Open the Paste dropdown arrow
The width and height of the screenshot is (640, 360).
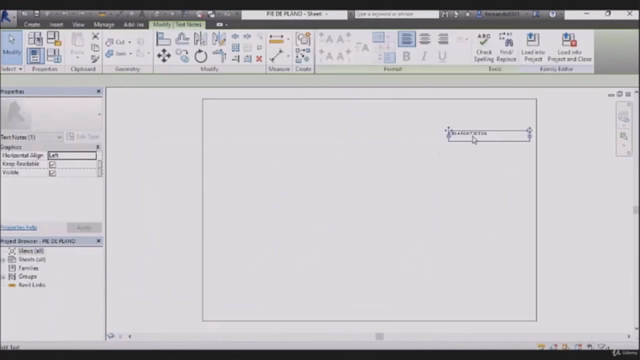click(x=77, y=58)
